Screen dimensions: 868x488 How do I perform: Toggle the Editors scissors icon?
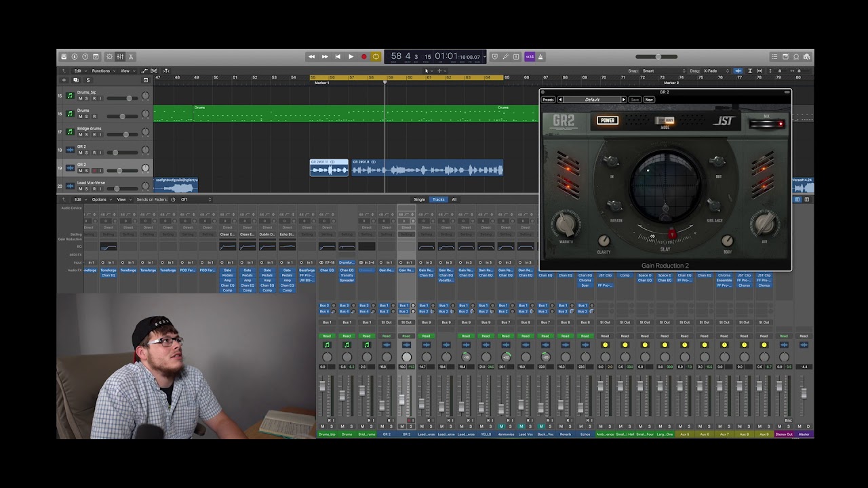pos(131,57)
